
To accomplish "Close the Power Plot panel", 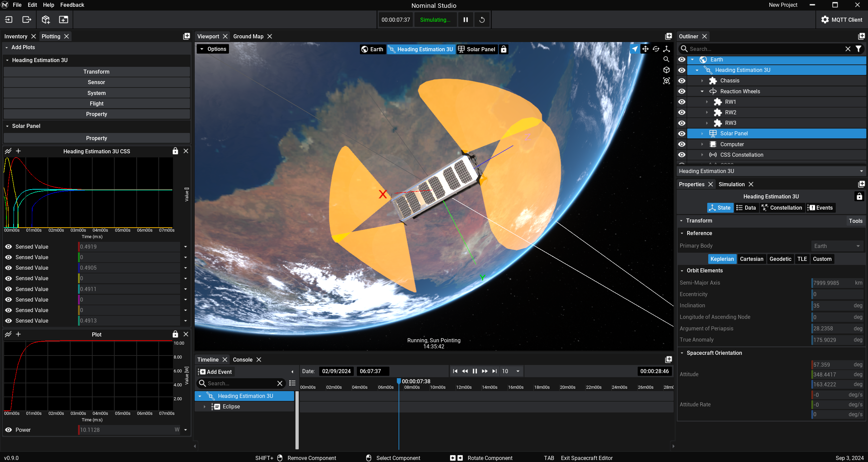I will (x=186, y=334).
